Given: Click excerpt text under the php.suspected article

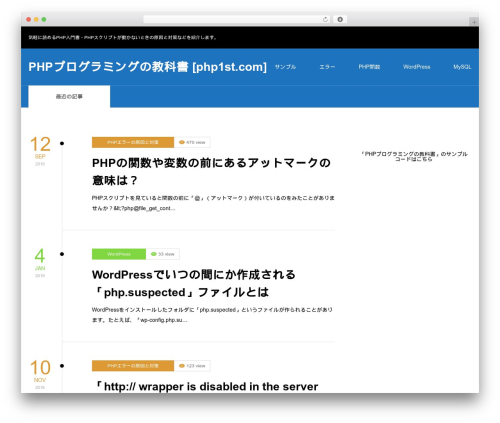Looking at the screenshot, I should click(x=212, y=315).
